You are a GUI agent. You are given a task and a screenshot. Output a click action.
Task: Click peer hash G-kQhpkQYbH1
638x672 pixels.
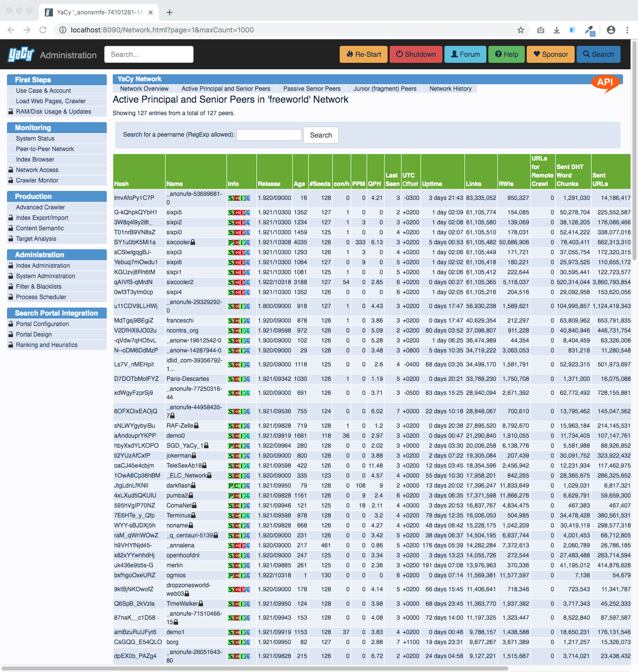pyautogui.click(x=136, y=212)
